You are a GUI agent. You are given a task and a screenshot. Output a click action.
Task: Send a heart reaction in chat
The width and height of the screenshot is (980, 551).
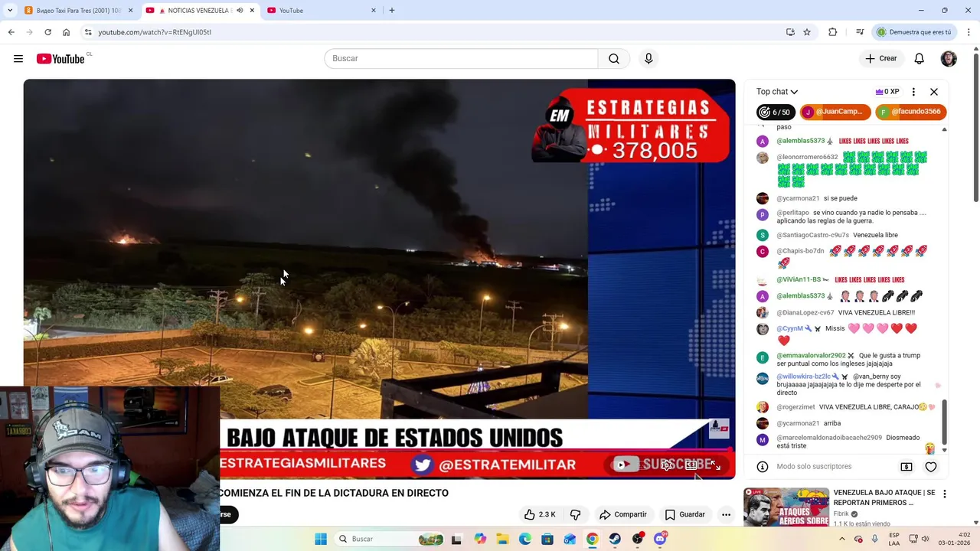(931, 467)
